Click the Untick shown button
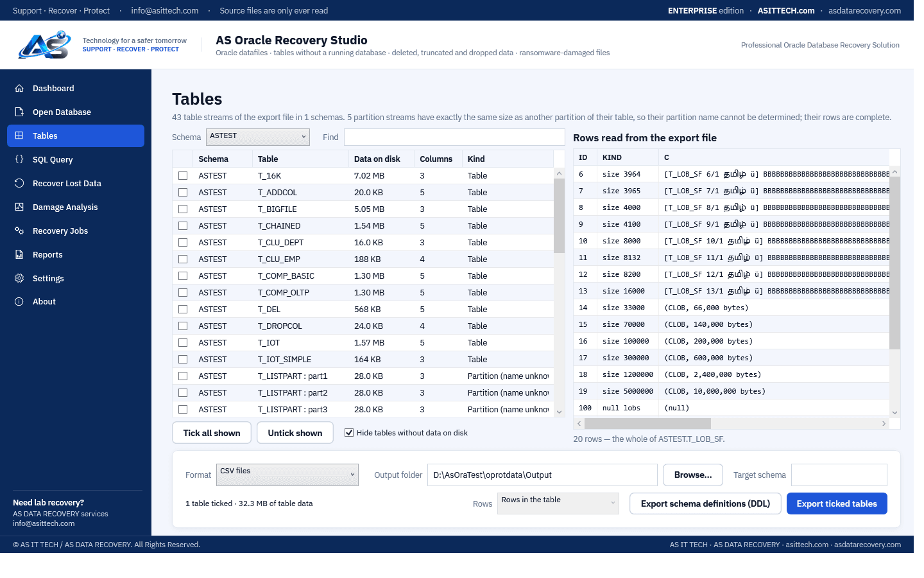 (295, 433)
